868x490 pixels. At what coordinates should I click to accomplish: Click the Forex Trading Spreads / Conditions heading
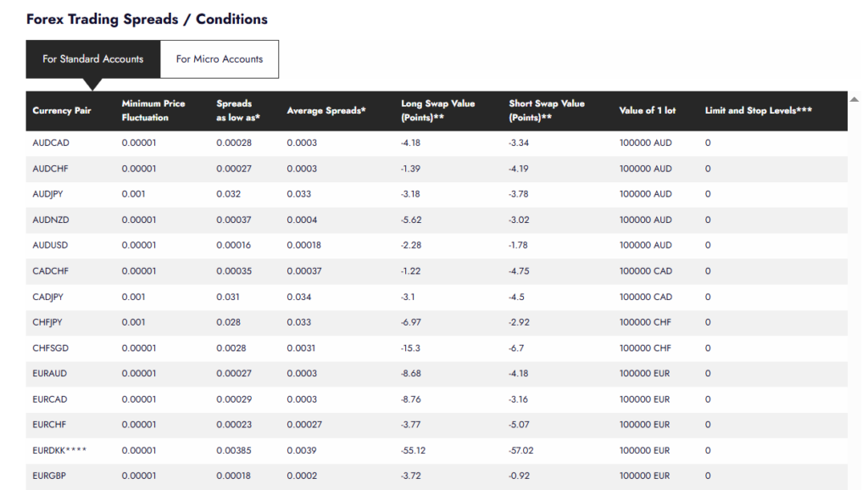click(147, 19)
